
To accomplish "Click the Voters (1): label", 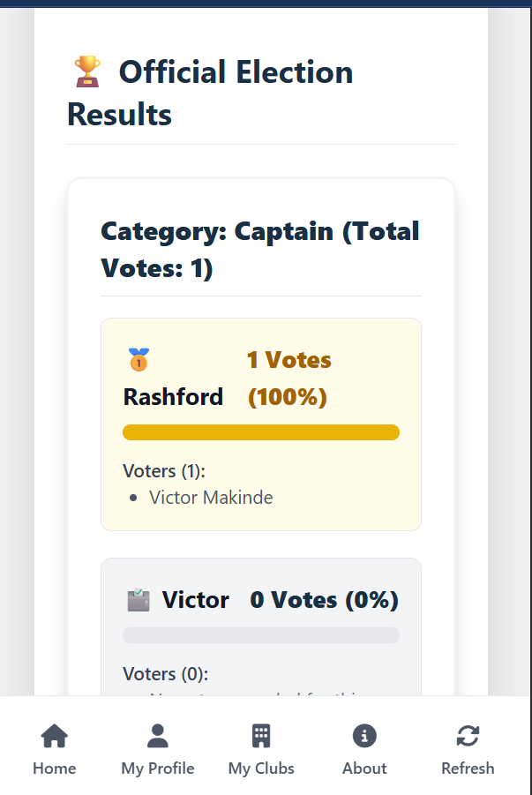I will tap(164, 470).
